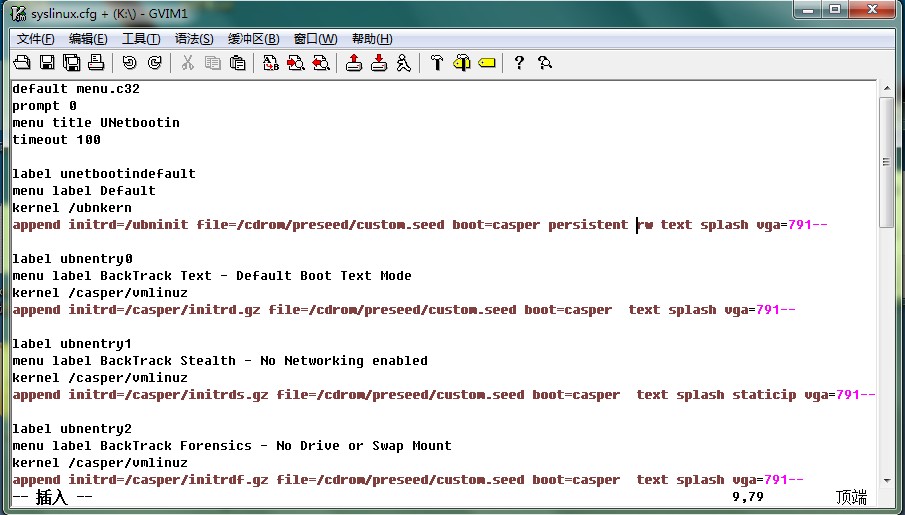Run script toolbar icon
This screenshot has width=905, height=515.
pos(403,62)
